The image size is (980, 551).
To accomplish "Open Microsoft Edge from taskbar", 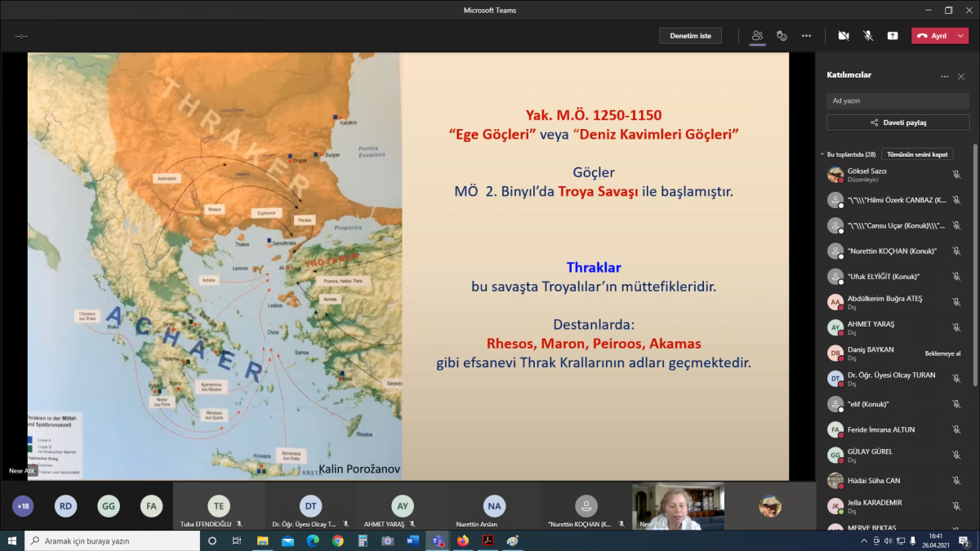I will tap(313, 540).
